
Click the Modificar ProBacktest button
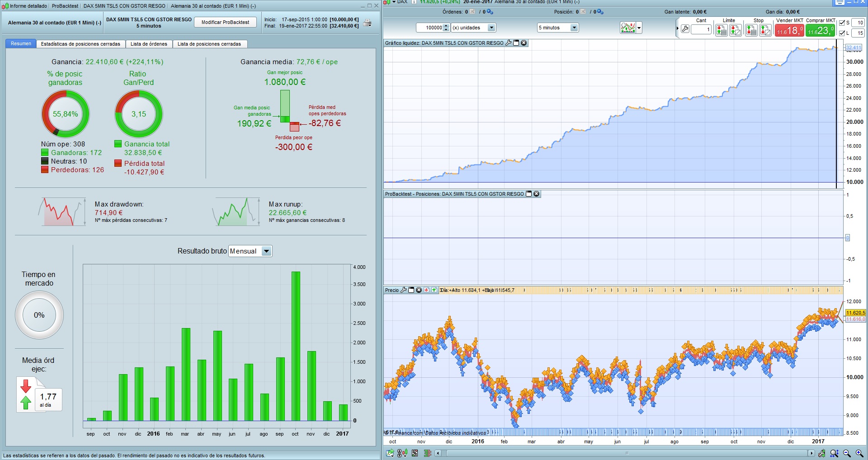tap(225, 22)
